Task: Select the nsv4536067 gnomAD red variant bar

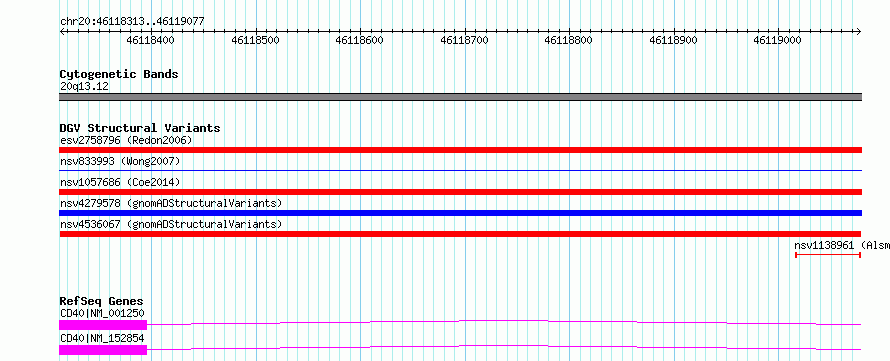Action: pyautogui.click(x=460, y=234)
